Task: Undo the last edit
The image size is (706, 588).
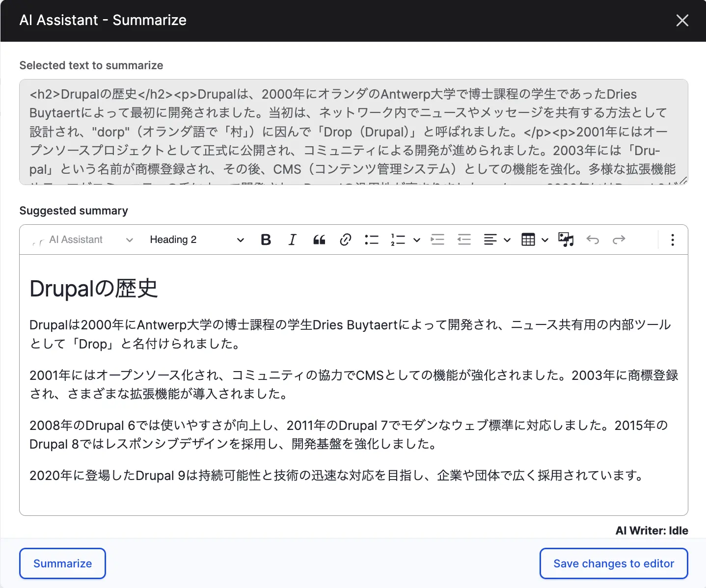Action: 593,240
